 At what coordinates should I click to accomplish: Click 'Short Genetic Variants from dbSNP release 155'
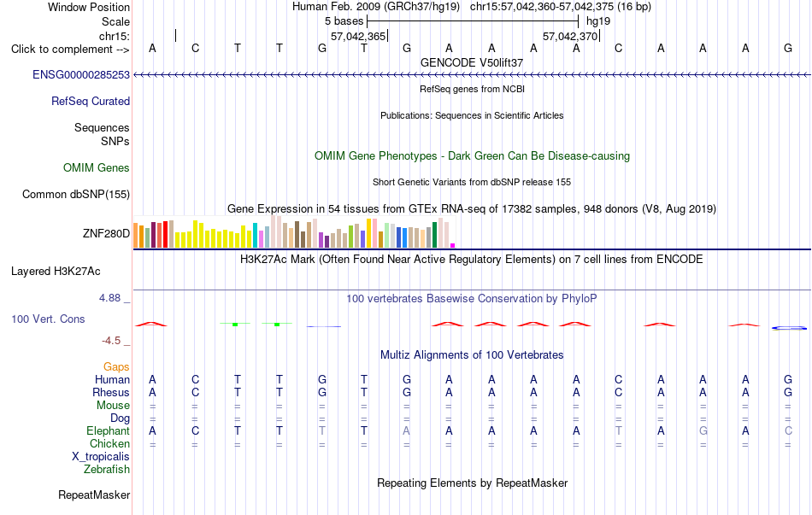pyautogui.click(x=472, y=182)
